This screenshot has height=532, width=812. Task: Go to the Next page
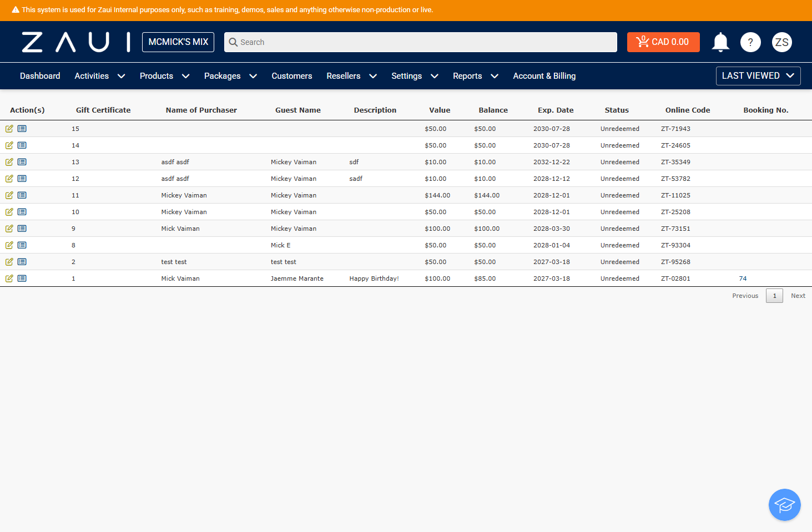point(798,296)
